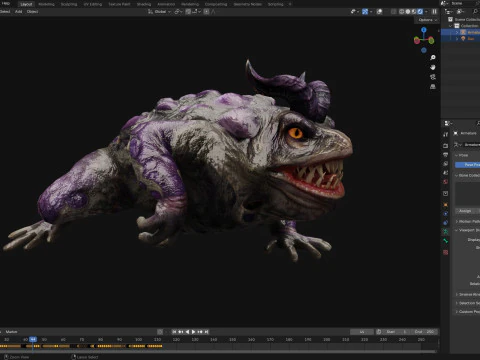Toggle the camera view icon
The image size is (480, 360).
click(433, 77)
